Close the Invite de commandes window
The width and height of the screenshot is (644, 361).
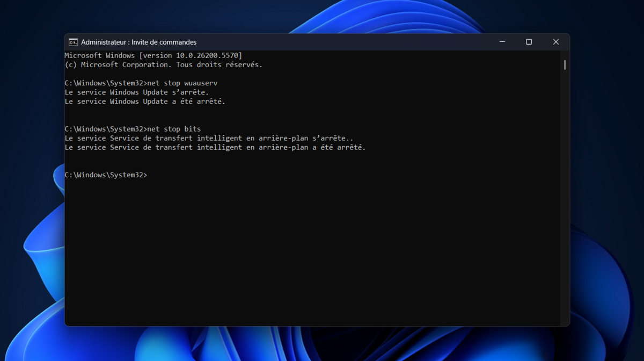pos(556,42)
